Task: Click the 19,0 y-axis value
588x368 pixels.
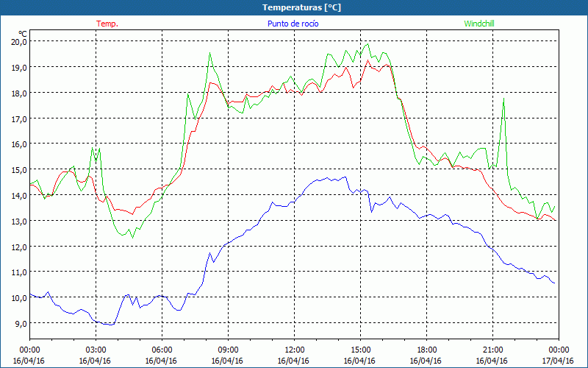Action: [x=19, y=67]
